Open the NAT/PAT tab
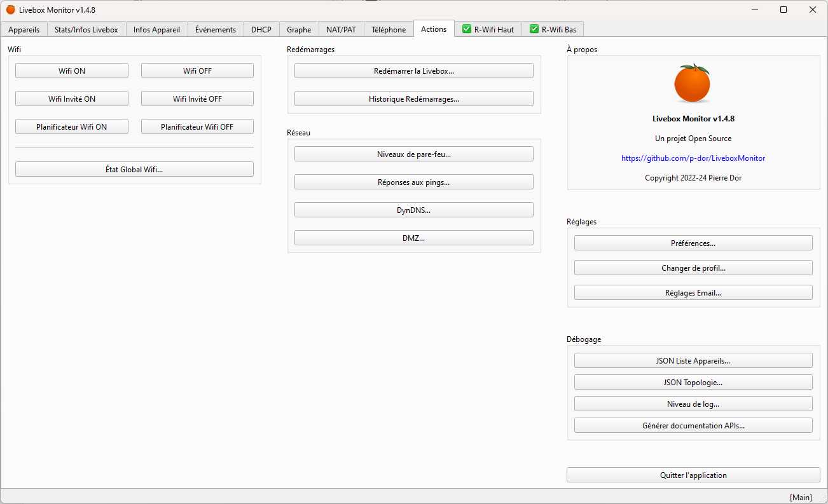Screen dimensions: 828x504 pos(342,29)
